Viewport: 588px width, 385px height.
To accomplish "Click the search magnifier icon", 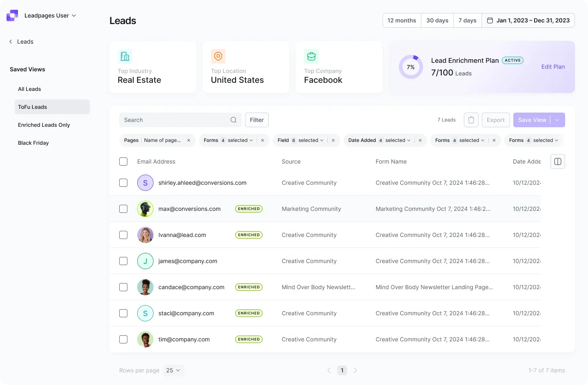I will click(x=233, y=120).
